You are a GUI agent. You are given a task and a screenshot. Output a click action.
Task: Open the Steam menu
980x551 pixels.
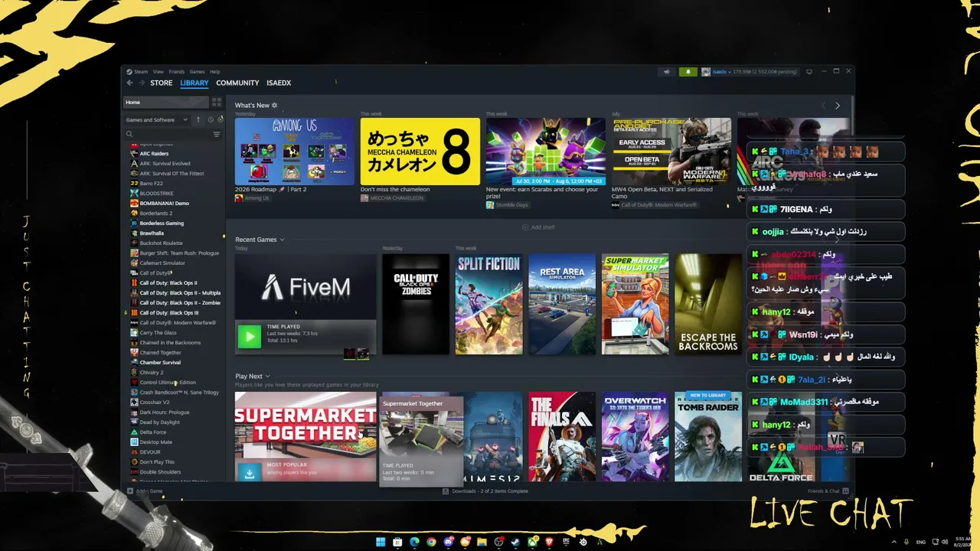tap(141, 72)
